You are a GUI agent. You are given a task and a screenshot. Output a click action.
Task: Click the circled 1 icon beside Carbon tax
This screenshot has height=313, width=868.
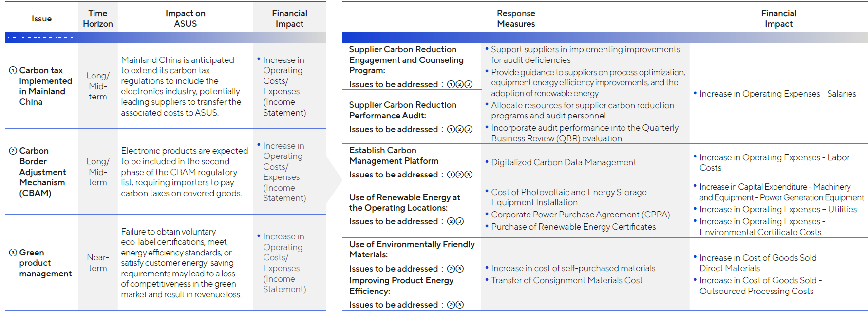(x=13, y=70)
